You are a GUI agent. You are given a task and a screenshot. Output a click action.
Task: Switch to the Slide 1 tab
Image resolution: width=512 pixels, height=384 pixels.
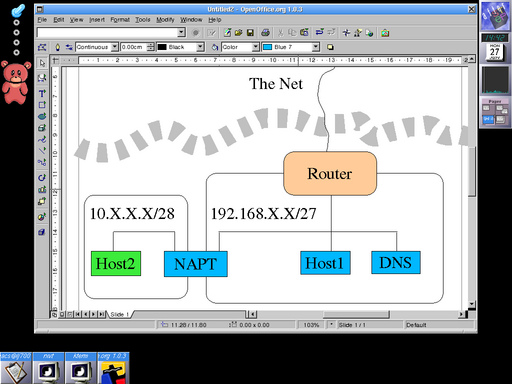point(120,314)
